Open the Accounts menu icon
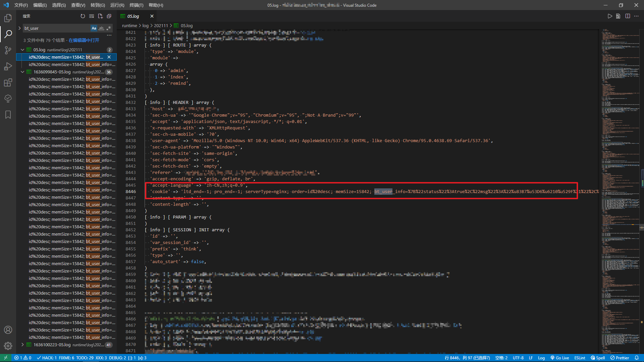The height and width of the screenshot is (362, 644). point(8,330)
